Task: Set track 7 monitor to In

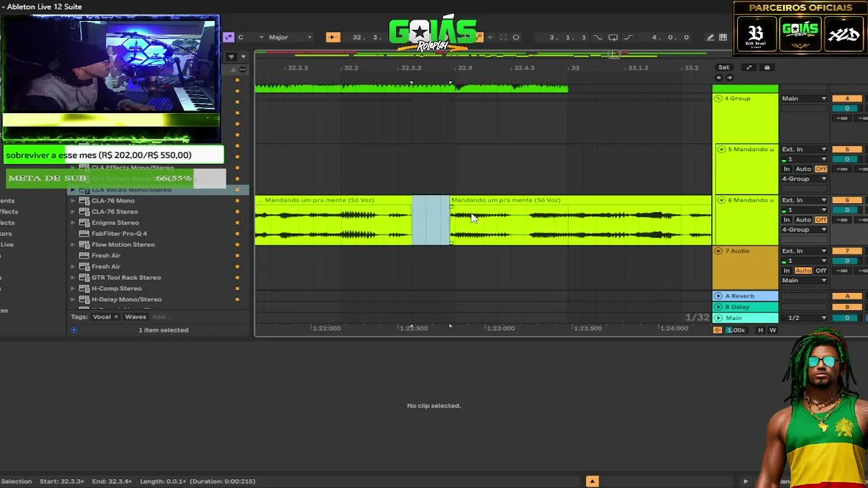Action: point(787,270)
